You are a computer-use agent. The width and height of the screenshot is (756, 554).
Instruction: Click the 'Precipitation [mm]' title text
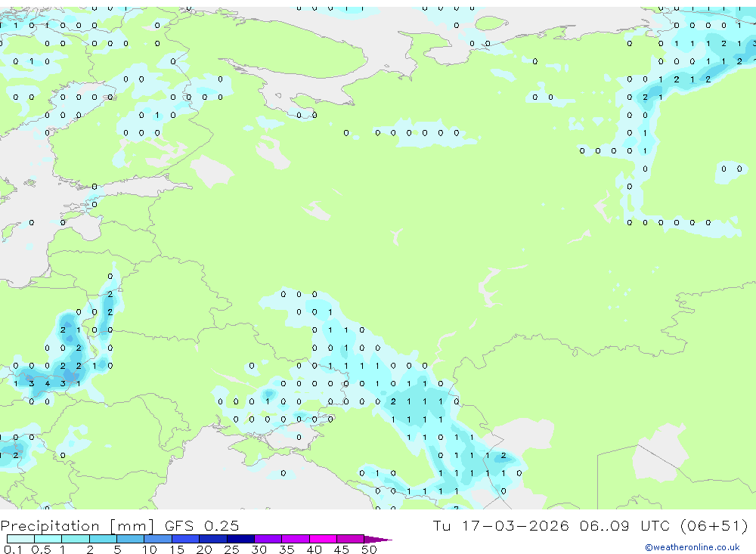tap(76, 525)
